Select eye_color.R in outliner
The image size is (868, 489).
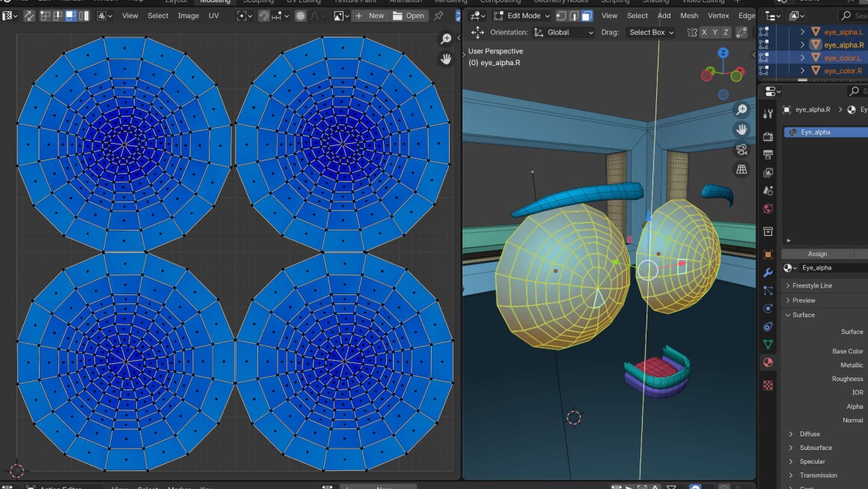pyautogui.click(x=843, y=71)
